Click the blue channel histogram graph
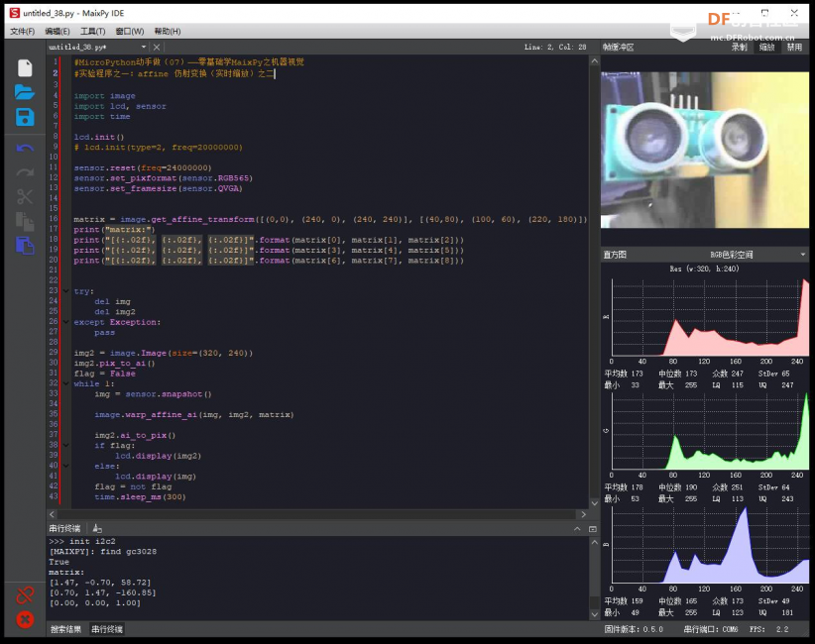Screen dimensions: 815x644 tap(711, 545)
